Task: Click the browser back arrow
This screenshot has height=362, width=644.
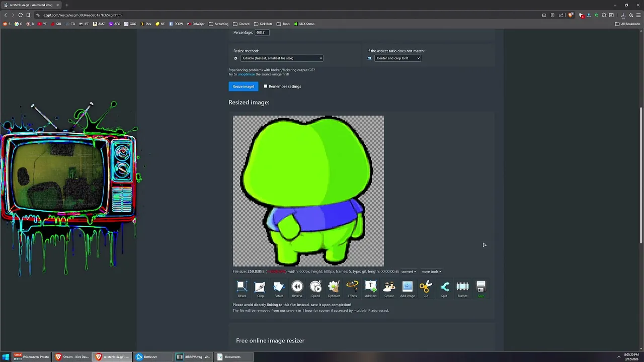Action: coord(6,15)
